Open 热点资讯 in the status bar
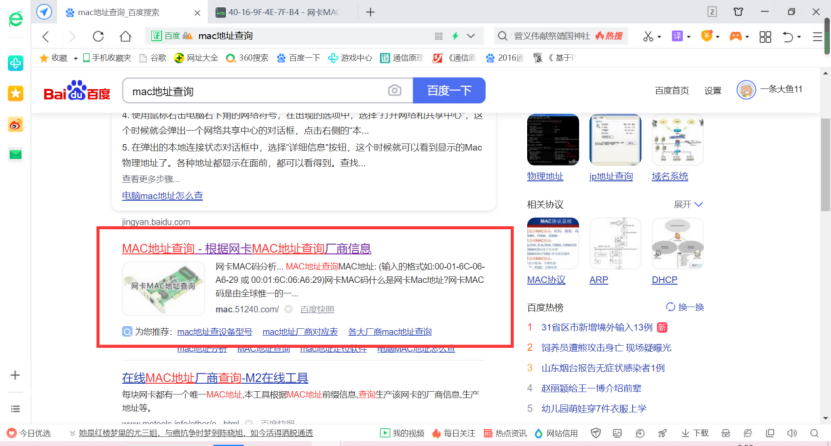This screenshot has height=446, width=831. click(505, 433)
